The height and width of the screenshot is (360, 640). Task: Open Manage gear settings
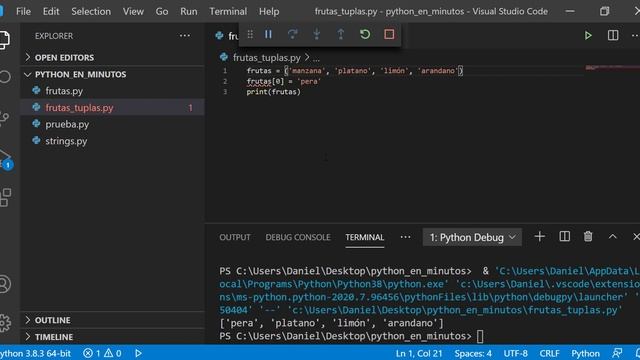[4, 323]
